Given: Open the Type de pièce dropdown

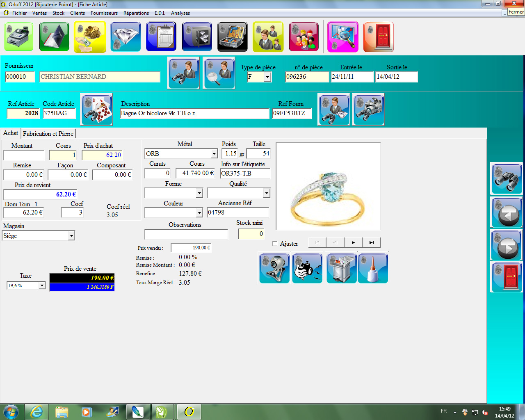Looking at the screenshot, I should [267, 77].
